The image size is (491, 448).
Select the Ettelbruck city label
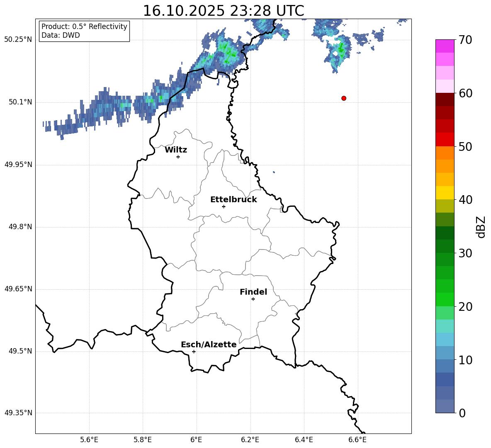pos(233,200)
